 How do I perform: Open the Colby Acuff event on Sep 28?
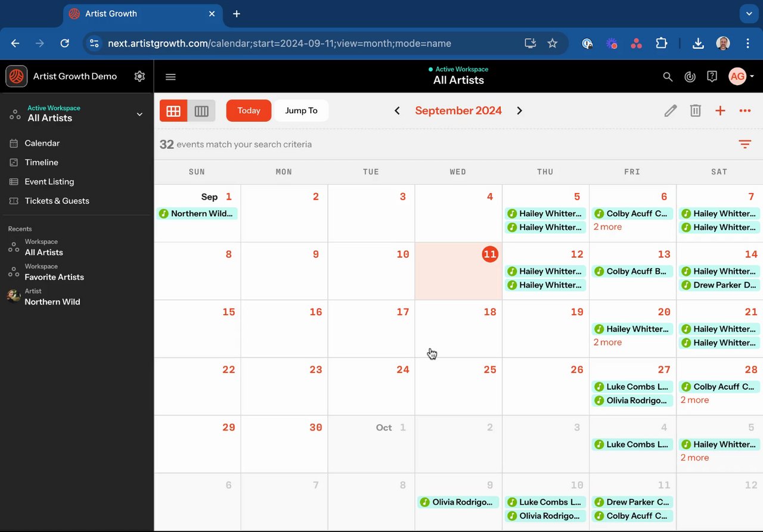pyautogui.click(x=719, y=387)
